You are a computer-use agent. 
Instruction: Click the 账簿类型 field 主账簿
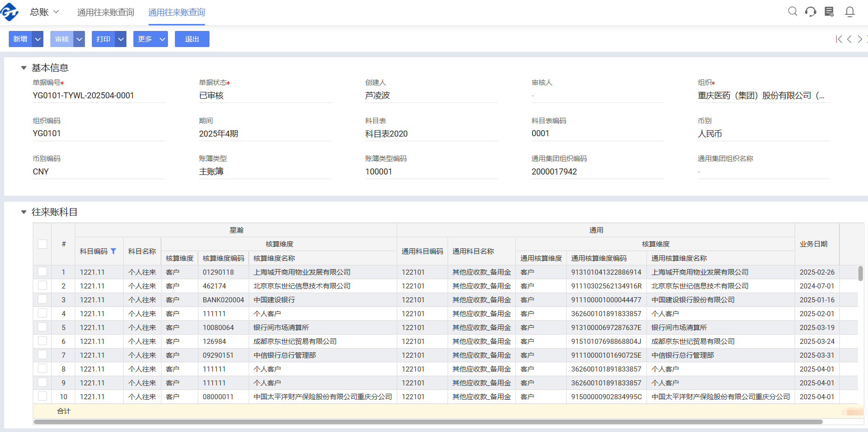(x=265, y=172)
